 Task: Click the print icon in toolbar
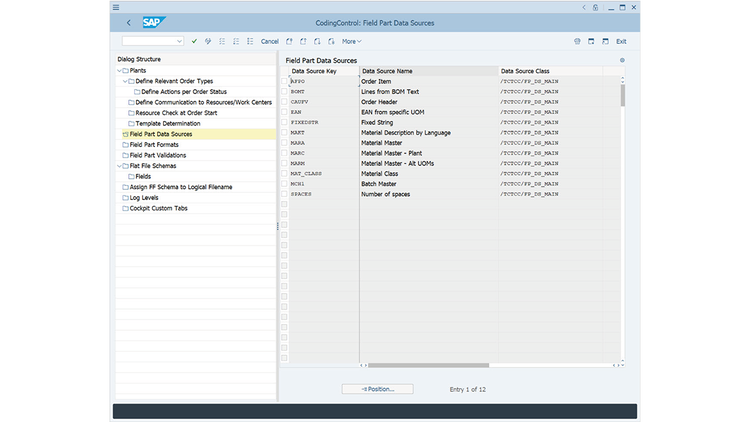click(x=577, y=42)
